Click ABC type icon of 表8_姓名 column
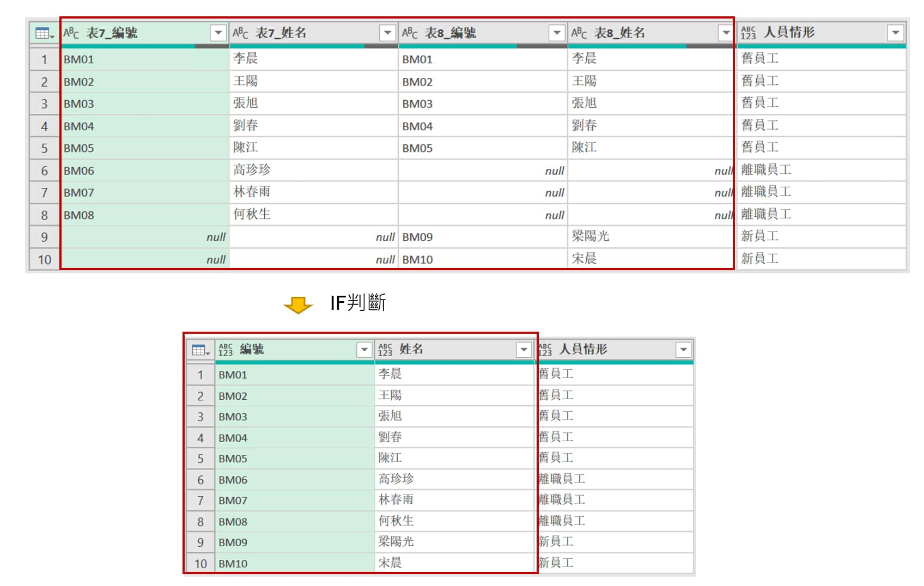The height and width of the screenshot is (586, 924). (579, 33)
